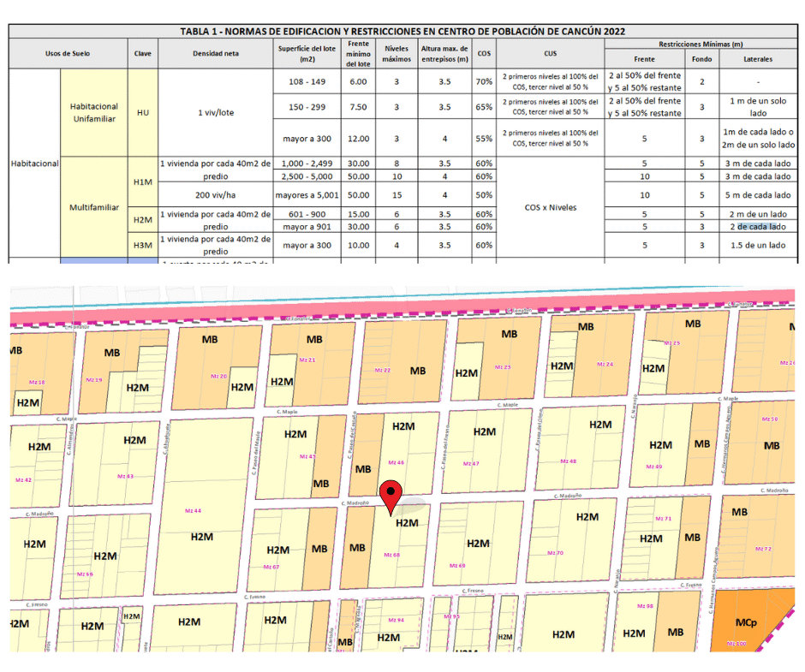Select the 'Mz 44' block label
Screen dimensions: 805x672
[x=193, y=511]
